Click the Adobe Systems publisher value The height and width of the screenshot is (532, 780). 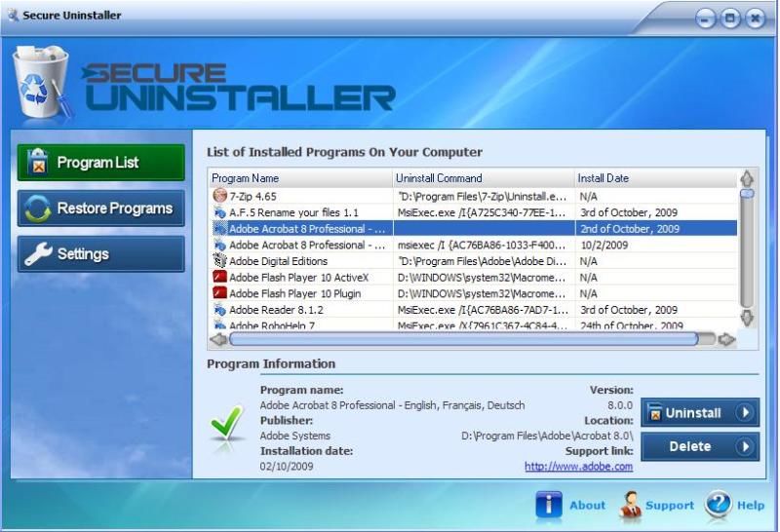coord(295,437)
